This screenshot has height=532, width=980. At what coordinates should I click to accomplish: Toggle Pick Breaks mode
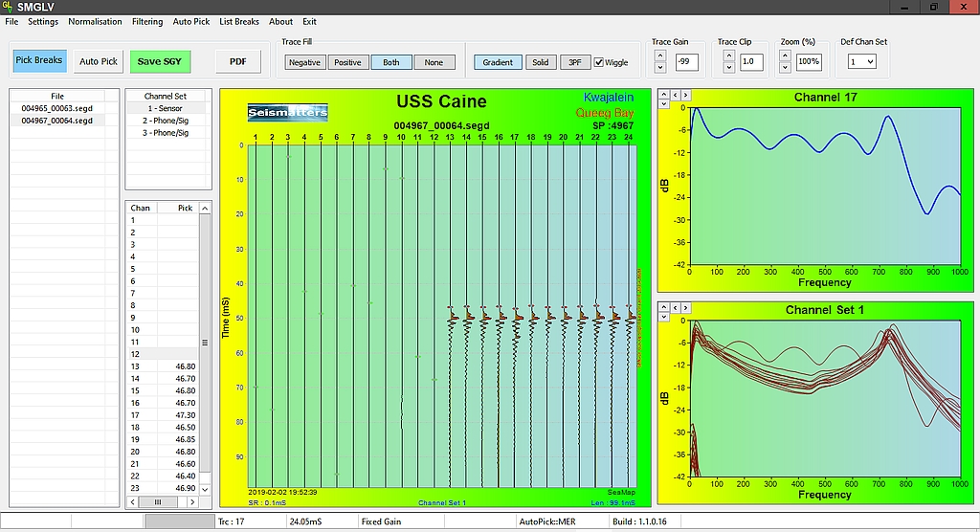(38, 60)
